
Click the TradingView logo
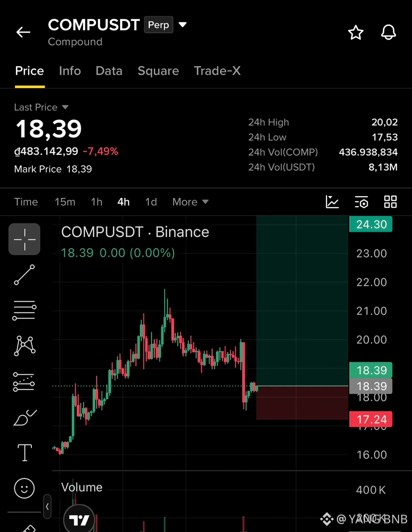coord(79,519)
